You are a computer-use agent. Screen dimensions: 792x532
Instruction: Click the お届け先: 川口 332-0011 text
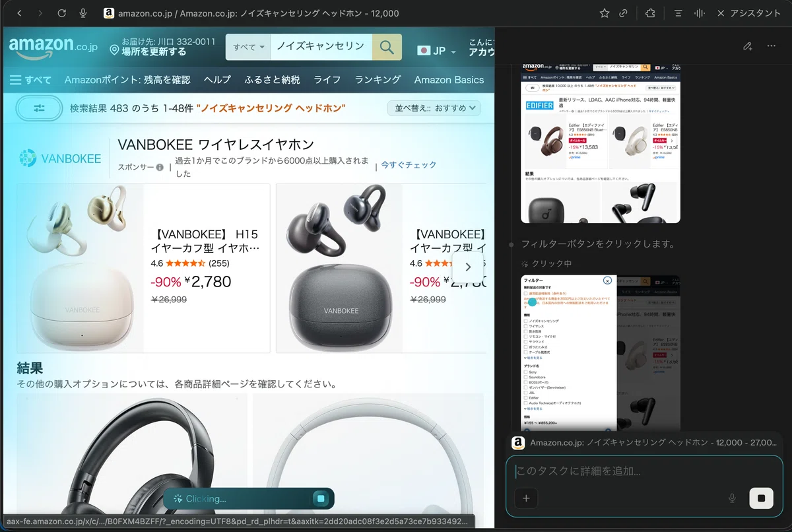point(168,41)
